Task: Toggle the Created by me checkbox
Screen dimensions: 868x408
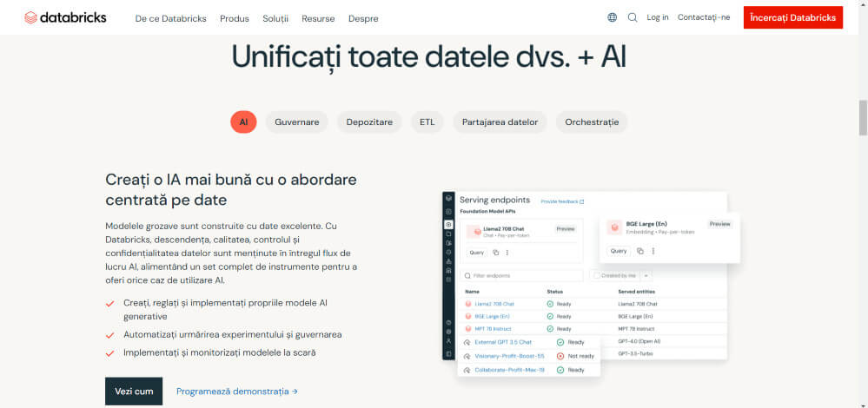Action: coord(597,275)
